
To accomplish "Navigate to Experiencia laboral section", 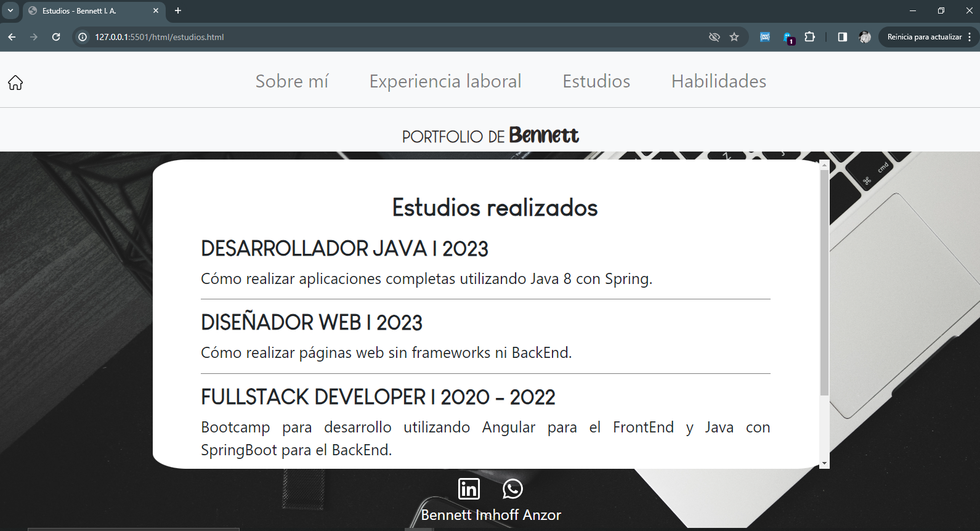I will click(x=445, y=81).
